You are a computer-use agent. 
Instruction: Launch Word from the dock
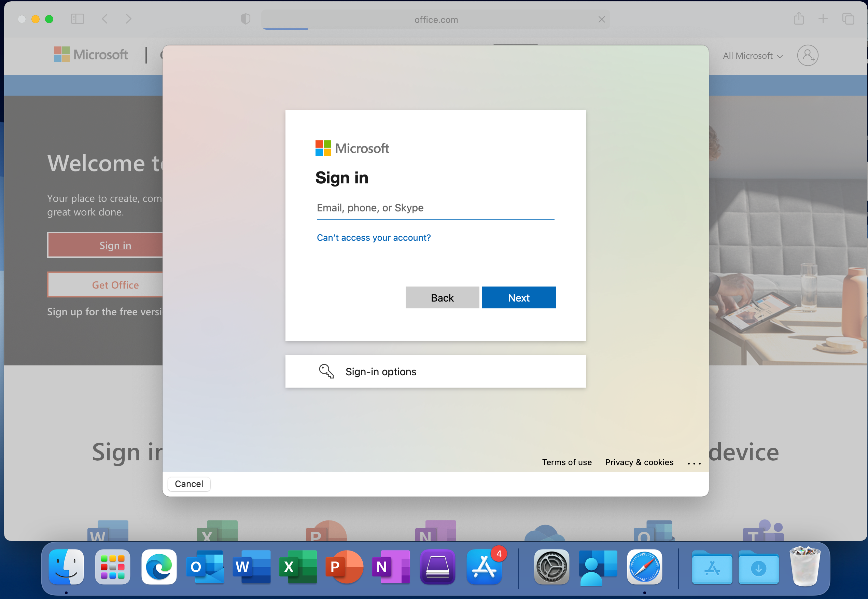click(x=252, y=567)
